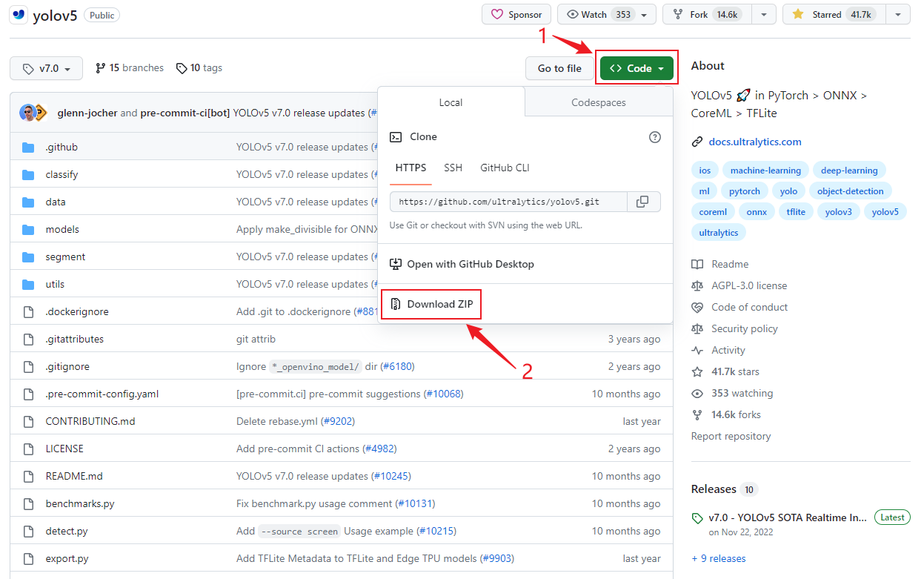Screen dimensions: 924x579
Task: Click the eye icon beside 353 watching
Action: 697,393
